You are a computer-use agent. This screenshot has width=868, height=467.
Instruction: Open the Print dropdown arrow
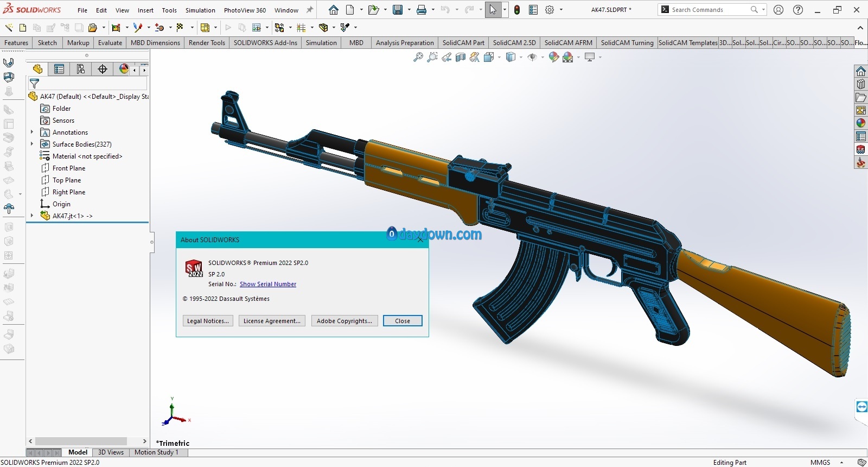(x=433, y=10)
